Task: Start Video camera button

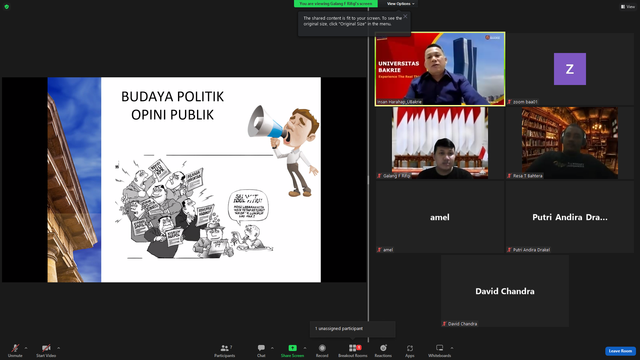Action: [x=46, y=350]
